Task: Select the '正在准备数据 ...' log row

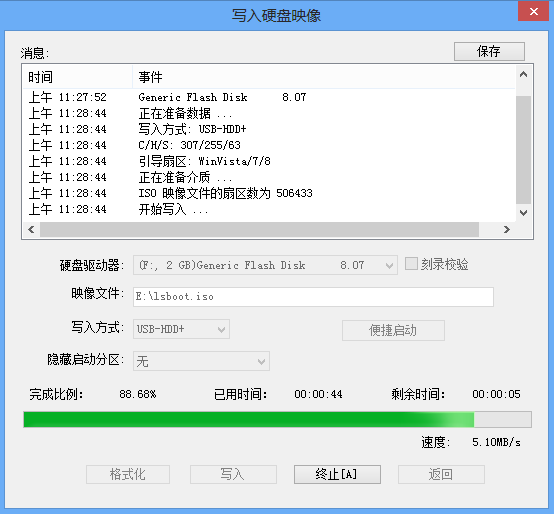Action: [x=269, y=113]
